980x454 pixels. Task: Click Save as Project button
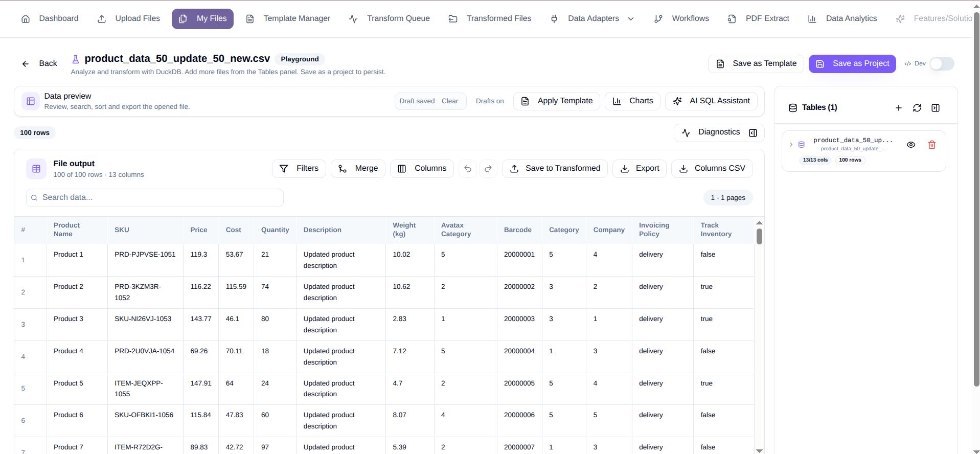click(x=852, y=64)
